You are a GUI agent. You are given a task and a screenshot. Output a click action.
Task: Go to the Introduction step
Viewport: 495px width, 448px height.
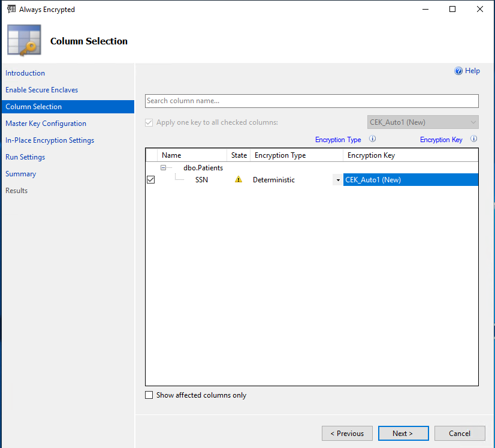tap(25, 73)
